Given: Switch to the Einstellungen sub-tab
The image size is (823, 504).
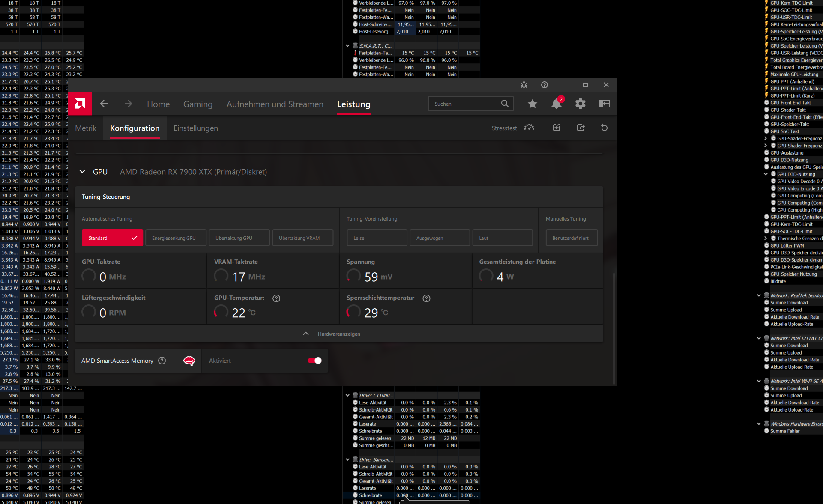Looking at the screenshot, I should point(196,128).
